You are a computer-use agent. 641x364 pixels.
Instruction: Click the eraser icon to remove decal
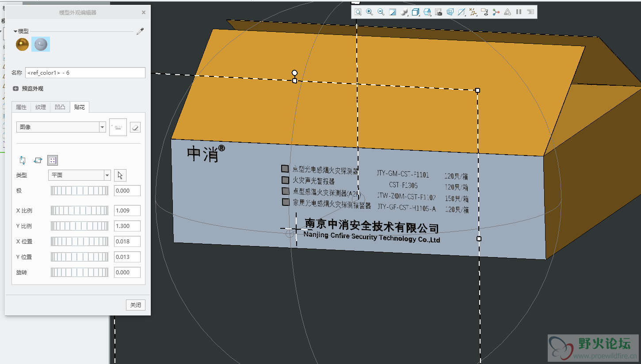coord(136,127)
